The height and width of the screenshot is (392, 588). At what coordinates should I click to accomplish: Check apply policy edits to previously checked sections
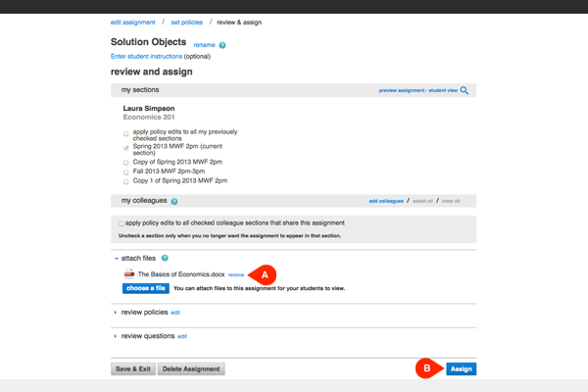pyautogui.click(x=125, y=133)
